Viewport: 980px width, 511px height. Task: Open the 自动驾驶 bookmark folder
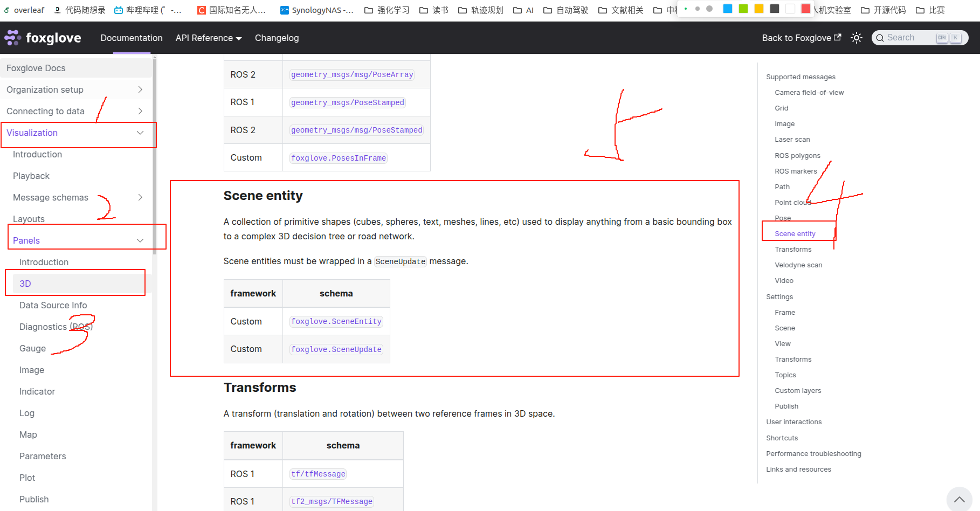pyautogui.click(x=566, y=10)
